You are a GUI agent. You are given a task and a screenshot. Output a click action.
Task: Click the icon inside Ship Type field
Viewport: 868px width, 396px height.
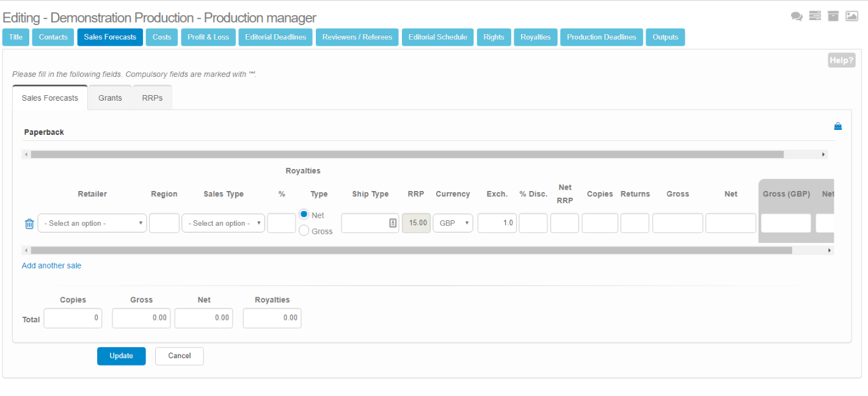click(393, 223)
